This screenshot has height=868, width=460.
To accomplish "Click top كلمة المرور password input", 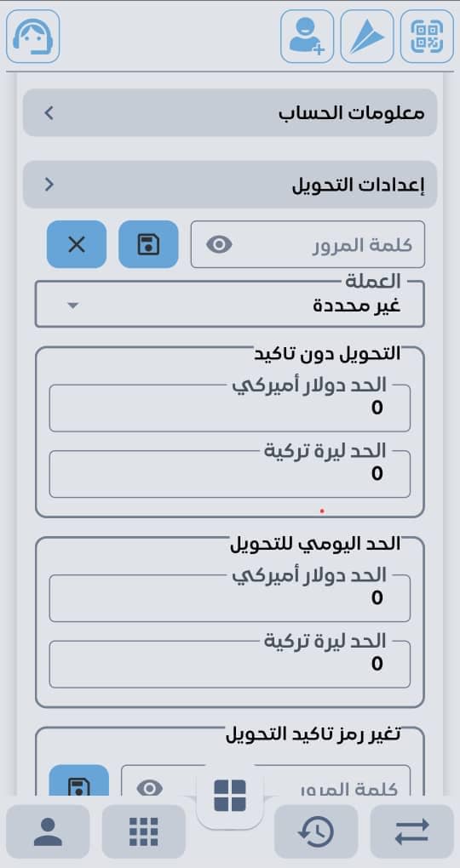I will point(308,244).
